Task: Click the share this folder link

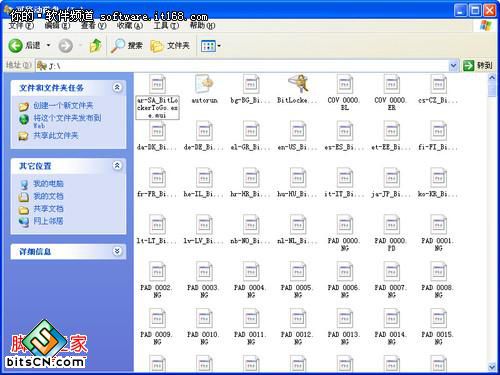Action: 56,136
